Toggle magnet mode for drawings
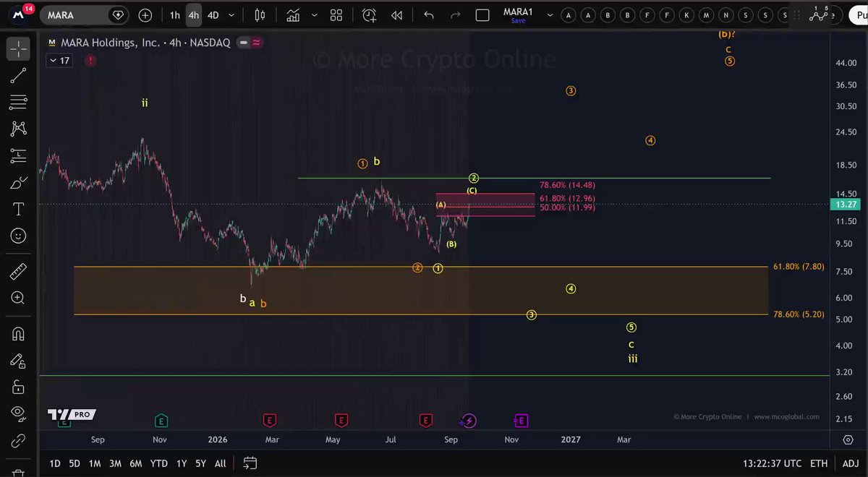Image resolution: width=868 pixels, height=477 pixels. [18, 334]
